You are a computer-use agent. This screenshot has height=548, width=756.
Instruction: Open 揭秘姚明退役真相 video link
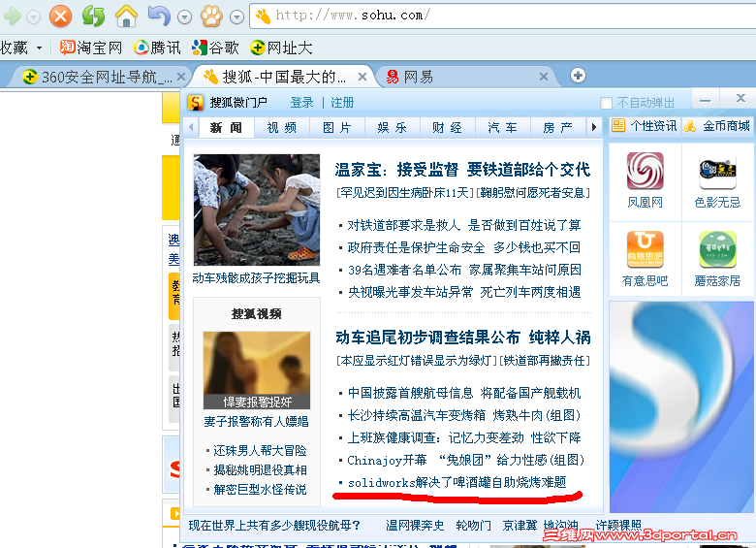point(260,469)
